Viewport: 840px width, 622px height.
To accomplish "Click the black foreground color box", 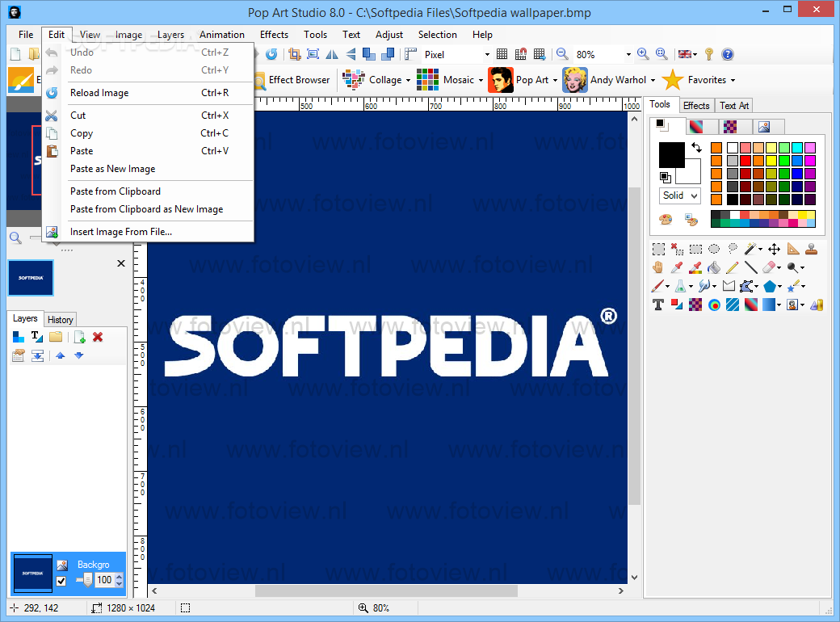I will click(671, 155).
